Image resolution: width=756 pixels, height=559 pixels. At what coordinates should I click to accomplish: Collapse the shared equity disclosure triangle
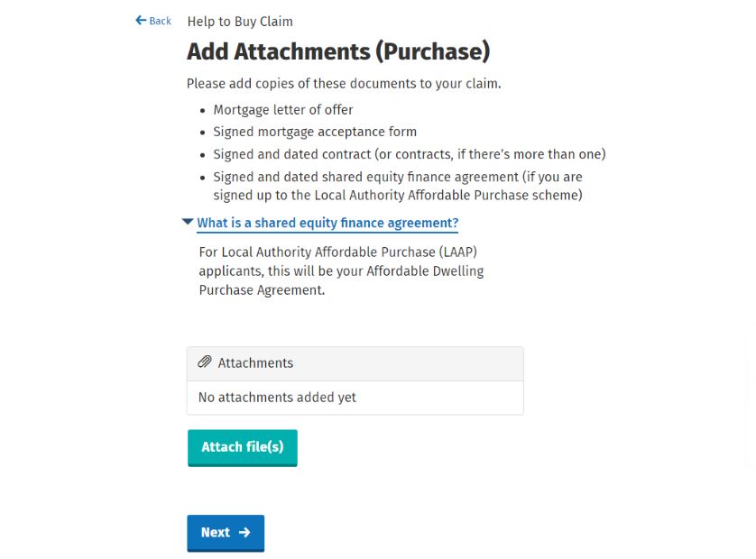pos(188,222)
